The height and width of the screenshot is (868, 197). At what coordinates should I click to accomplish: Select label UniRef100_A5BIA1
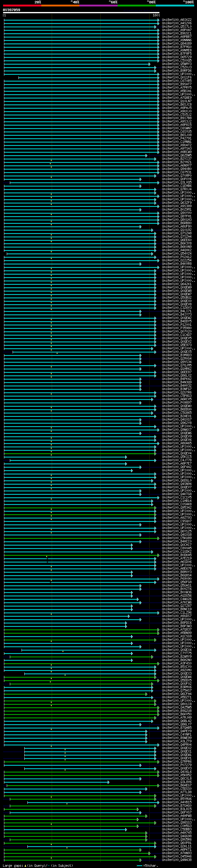(x=177, y=91)
